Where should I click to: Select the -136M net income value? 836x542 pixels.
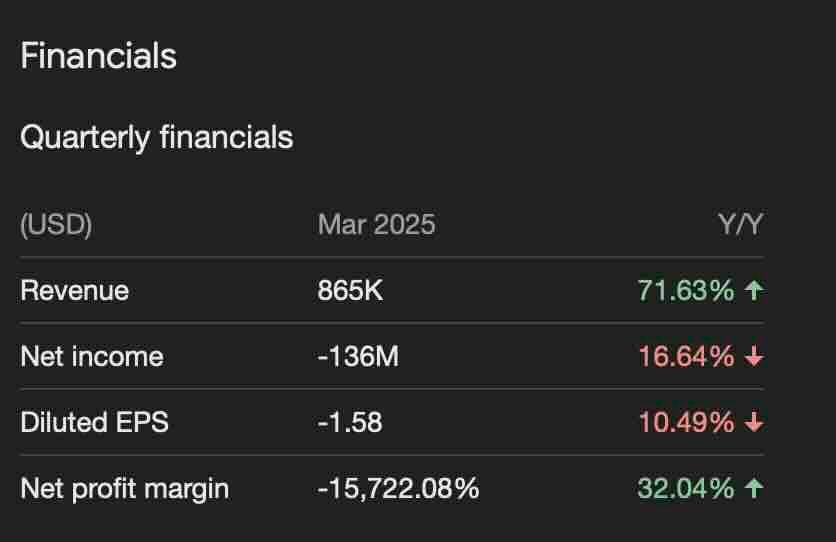click(x=357, y=357)
